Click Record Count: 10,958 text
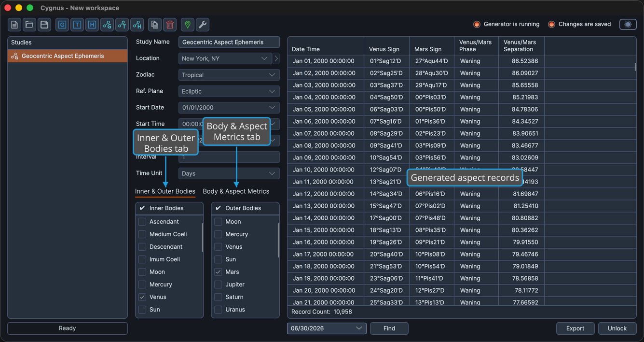Image resolution: width=644 pixels, height=342 pixels. (322, 312)
